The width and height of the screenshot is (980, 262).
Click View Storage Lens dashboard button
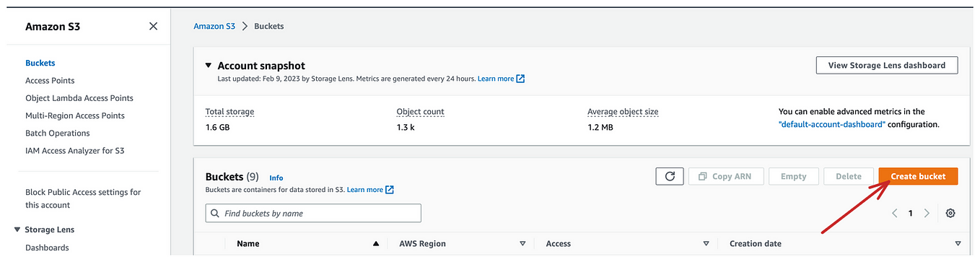click(x=887, y=65)
